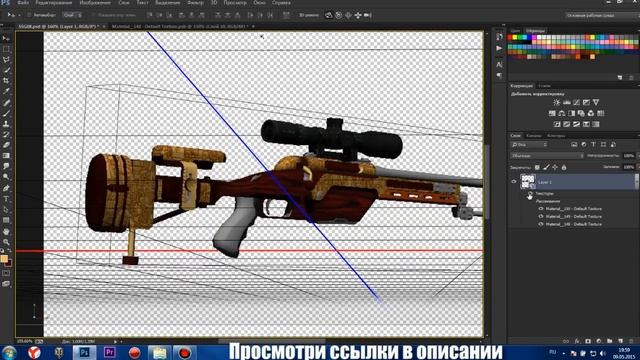Select the Eyedropper tool

tap(6, 91)
